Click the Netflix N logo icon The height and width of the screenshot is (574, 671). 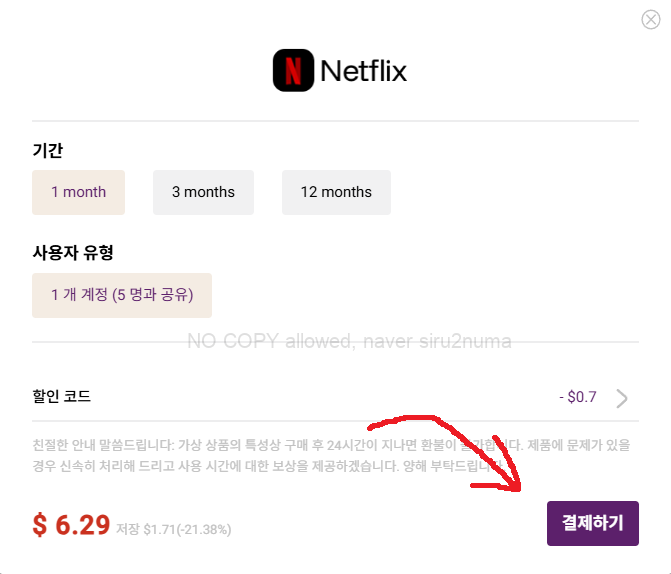point(293,72)
